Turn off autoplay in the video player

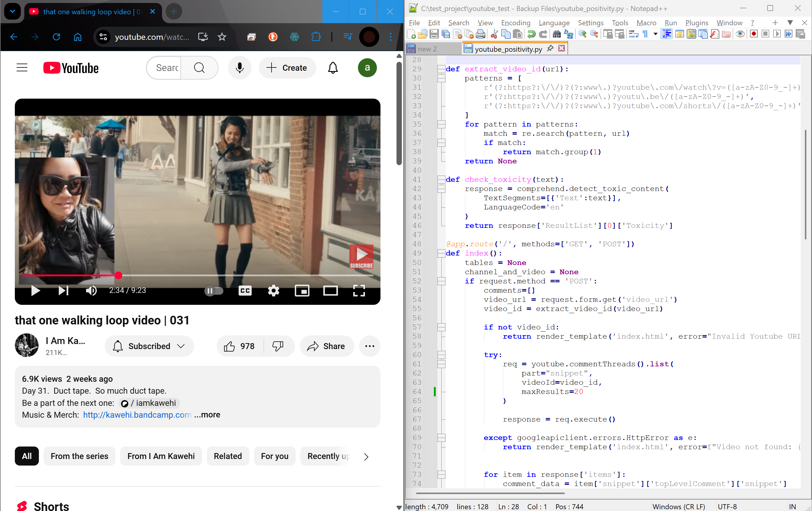point(214,291)
